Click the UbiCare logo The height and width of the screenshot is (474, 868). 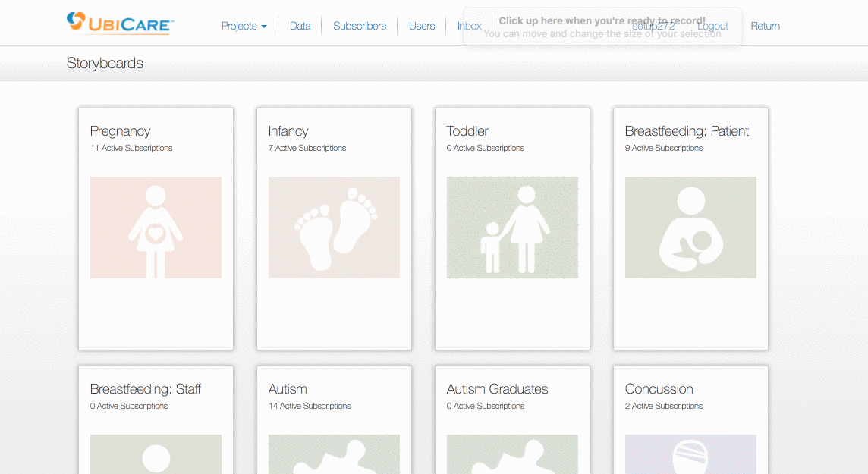pos(120,24)
